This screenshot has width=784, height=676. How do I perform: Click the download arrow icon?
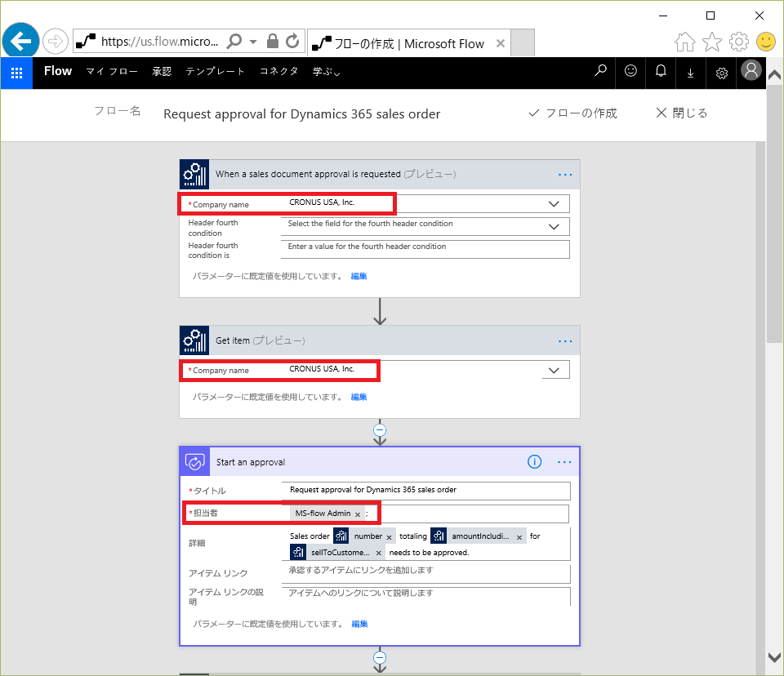pyautogui.click(x=691, y=73)
